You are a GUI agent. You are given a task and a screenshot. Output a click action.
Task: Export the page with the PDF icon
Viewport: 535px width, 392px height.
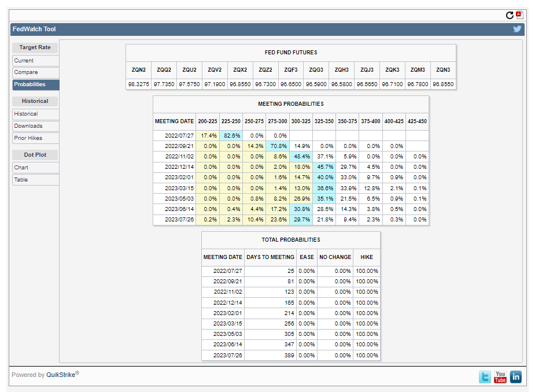coord(519,15)
